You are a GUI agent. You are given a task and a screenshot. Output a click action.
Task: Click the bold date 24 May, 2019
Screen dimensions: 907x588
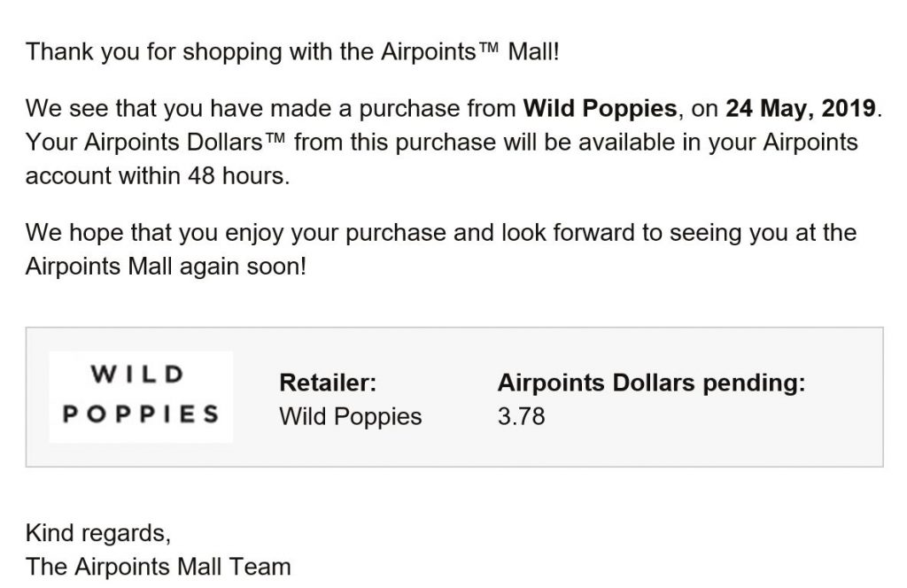coord(801,109)
